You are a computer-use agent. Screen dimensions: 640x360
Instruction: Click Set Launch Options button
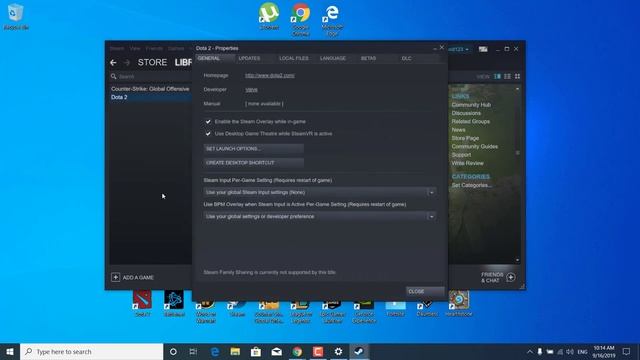coord(253,149)
